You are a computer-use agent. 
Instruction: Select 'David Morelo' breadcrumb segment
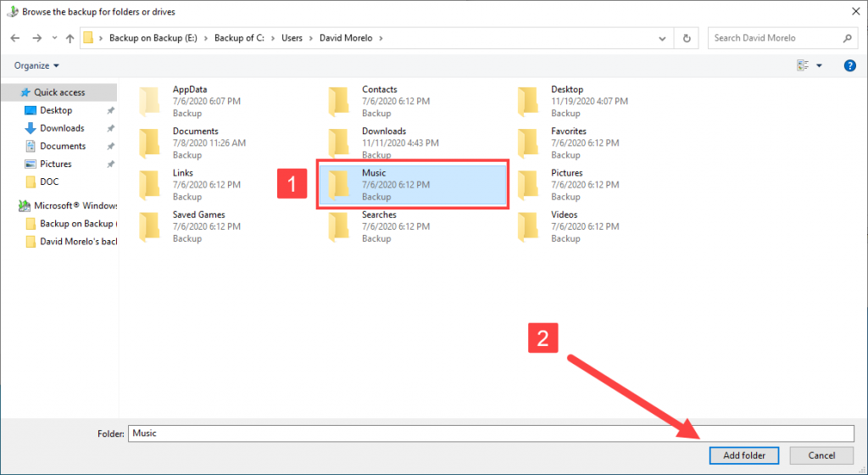point(346,37)
